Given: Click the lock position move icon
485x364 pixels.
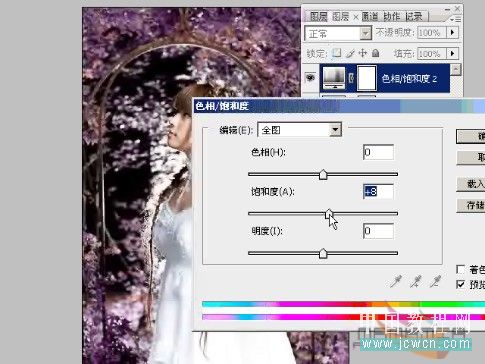Looking at the screenshot, I should point(363,53).
